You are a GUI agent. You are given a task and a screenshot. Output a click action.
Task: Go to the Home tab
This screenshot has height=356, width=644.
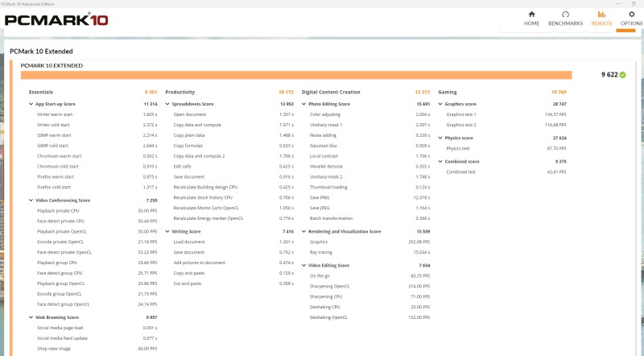(x=531, y=19)
